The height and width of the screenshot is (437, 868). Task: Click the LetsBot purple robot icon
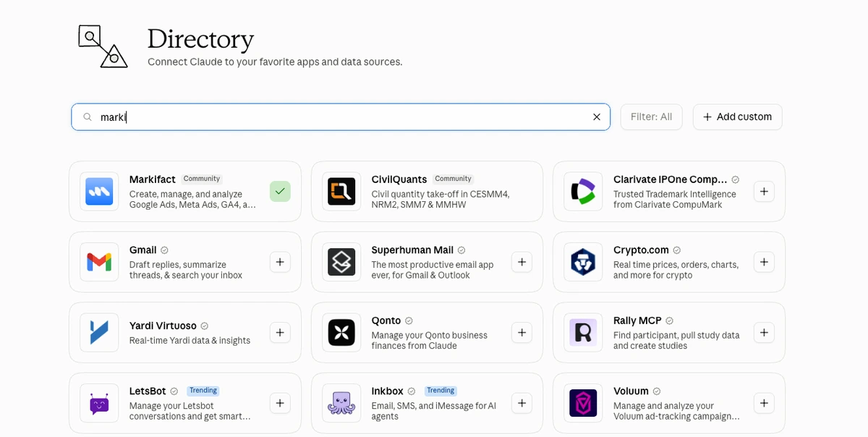(x=99, y=403)
